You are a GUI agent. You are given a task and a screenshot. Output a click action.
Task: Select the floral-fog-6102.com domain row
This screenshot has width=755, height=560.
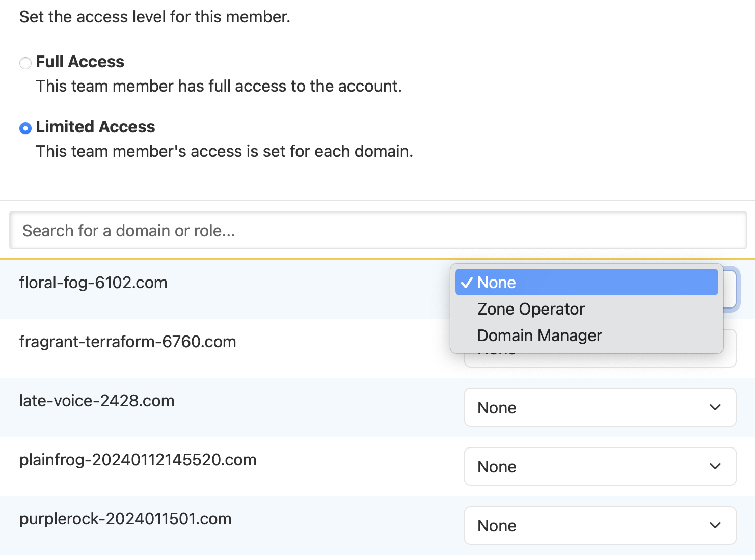94,283
